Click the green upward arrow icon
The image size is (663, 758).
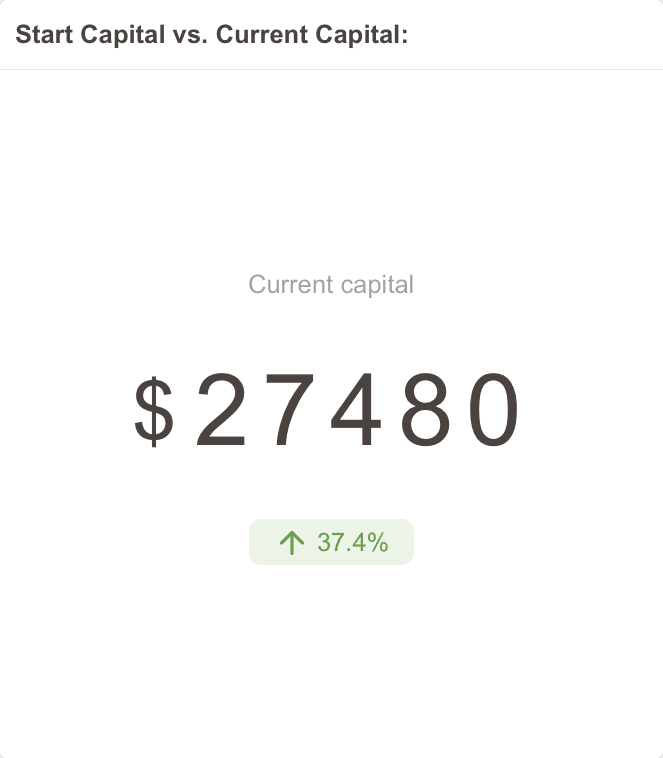pyautogui.click(x=291, y=543)
